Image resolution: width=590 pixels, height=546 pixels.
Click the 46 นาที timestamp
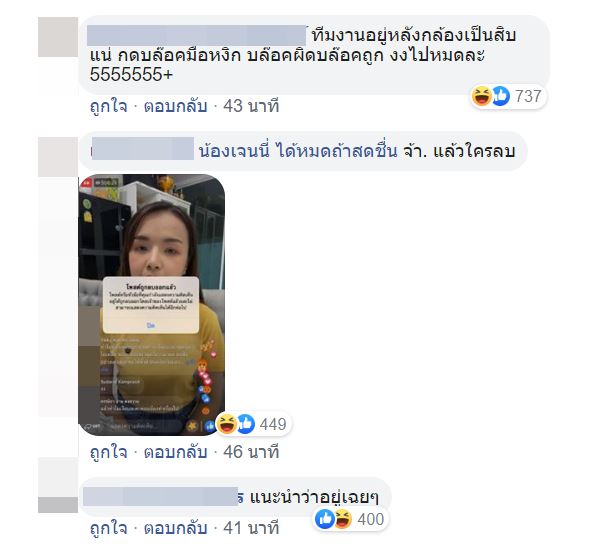(251, 452)
